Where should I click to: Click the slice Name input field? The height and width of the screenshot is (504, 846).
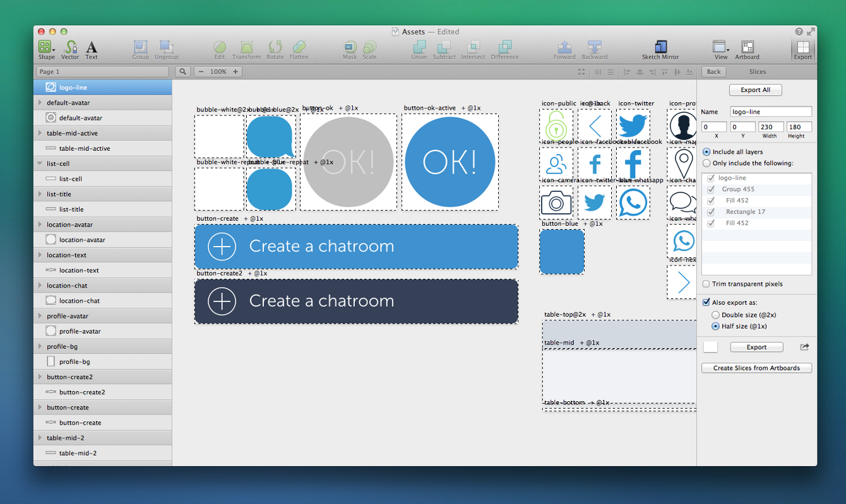(x=771, y=112)
